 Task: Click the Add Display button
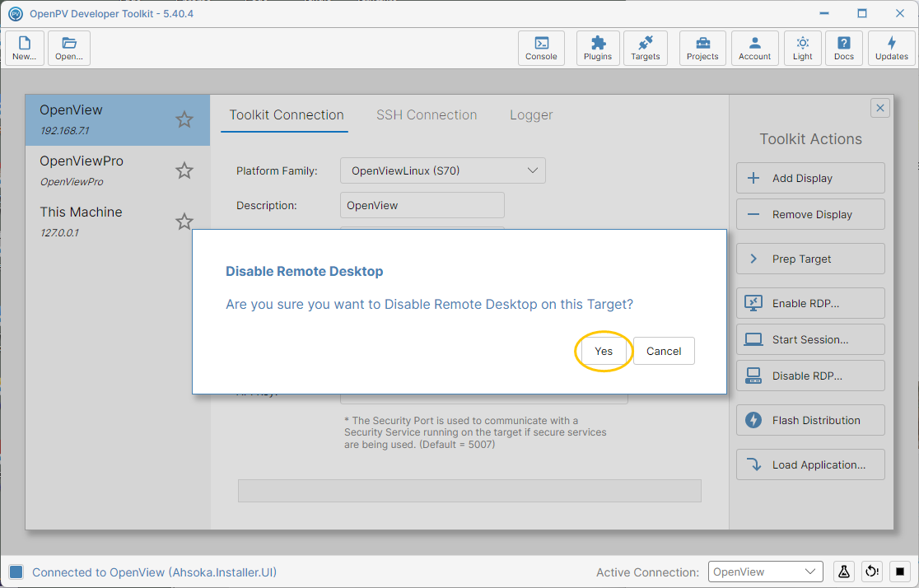pos(810,178)
